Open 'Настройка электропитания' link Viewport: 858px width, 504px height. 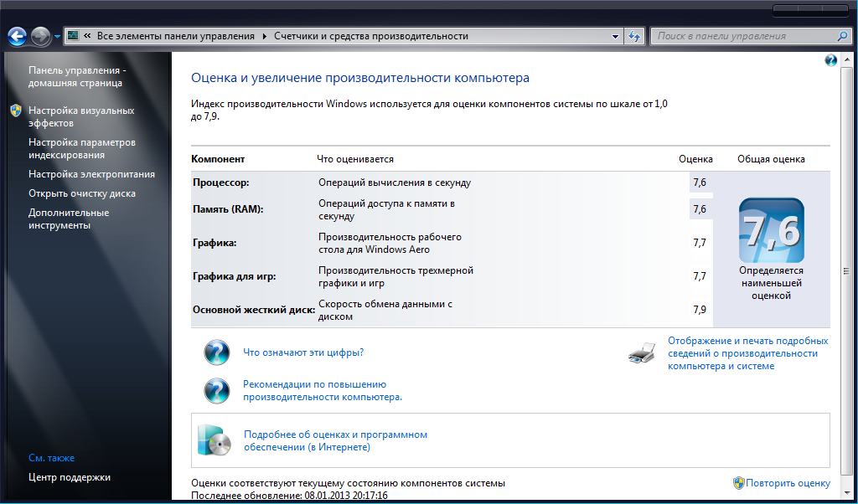click(x=91, y=174)
